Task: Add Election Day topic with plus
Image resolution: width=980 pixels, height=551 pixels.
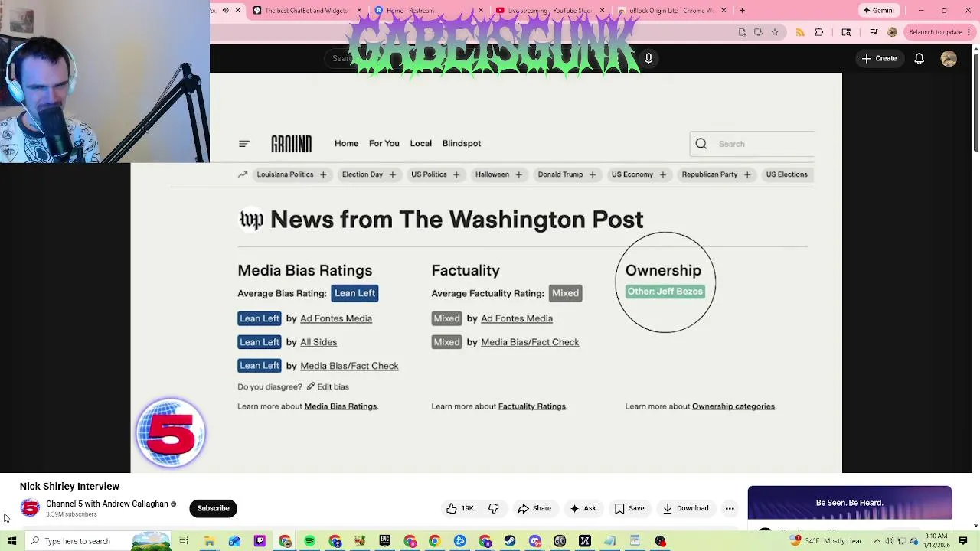Action: (x=392, y=174)
